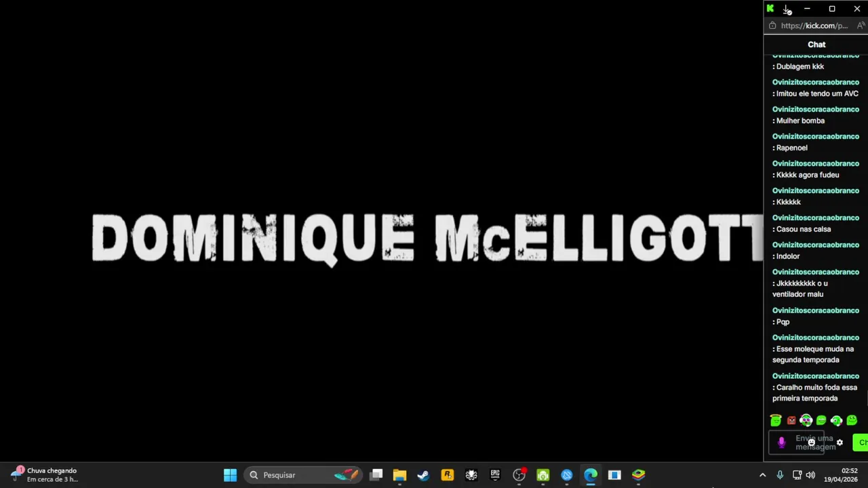Click the purple microphone icon in chat input
The height and width of the screenshot is (488, 868).
point(781,443)
